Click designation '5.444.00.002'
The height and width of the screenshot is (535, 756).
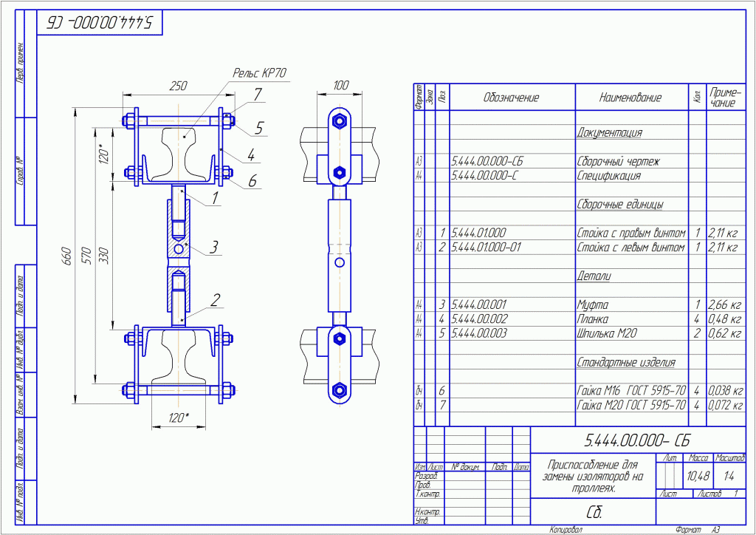click(479, 319)
